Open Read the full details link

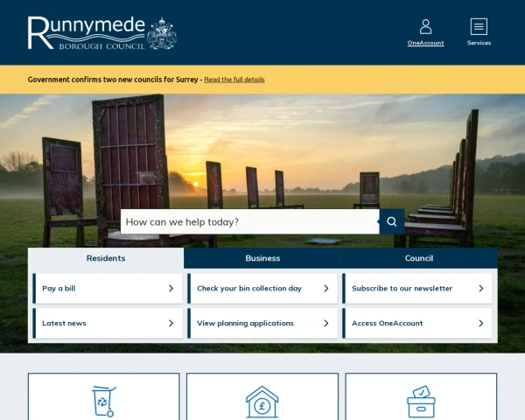point(234,80)
